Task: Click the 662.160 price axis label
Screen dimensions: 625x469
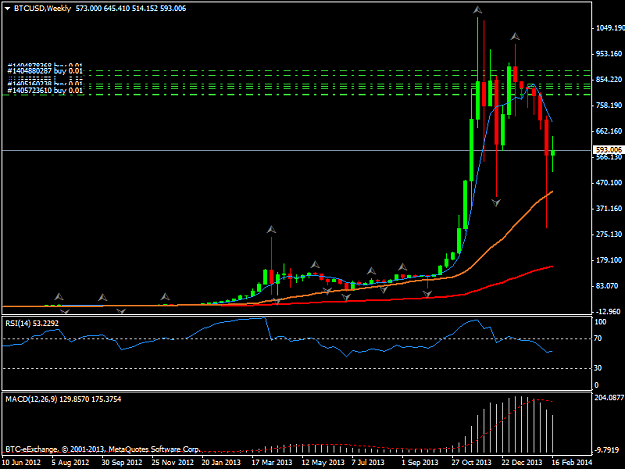Action: tap(609, 131)
